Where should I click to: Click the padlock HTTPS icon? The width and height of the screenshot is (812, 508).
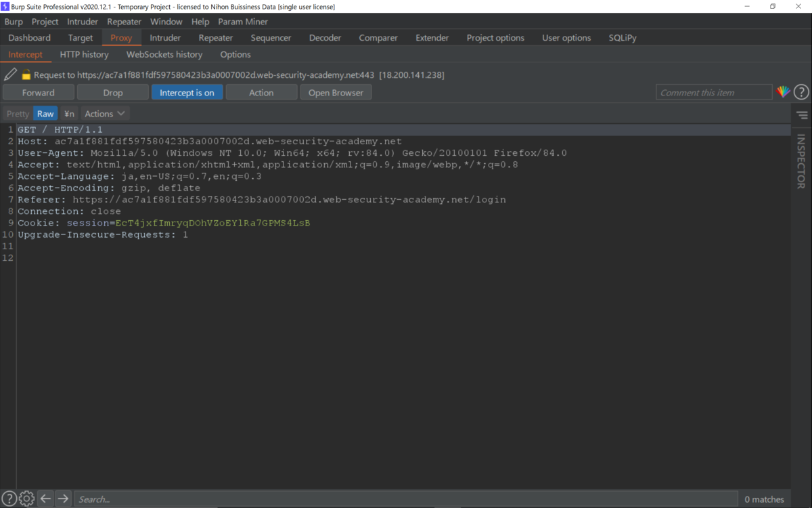[26, 75]
